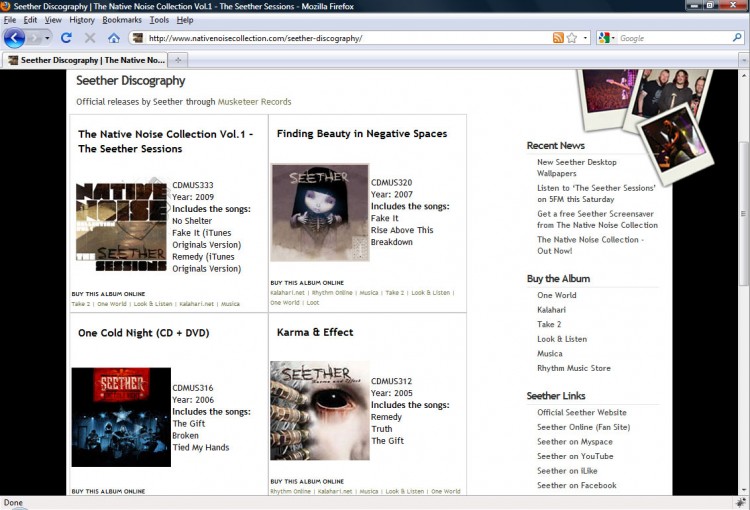Open The Native Noise Collection - Out Now!
Screen dimensions: 750x510
pos(590,245)
